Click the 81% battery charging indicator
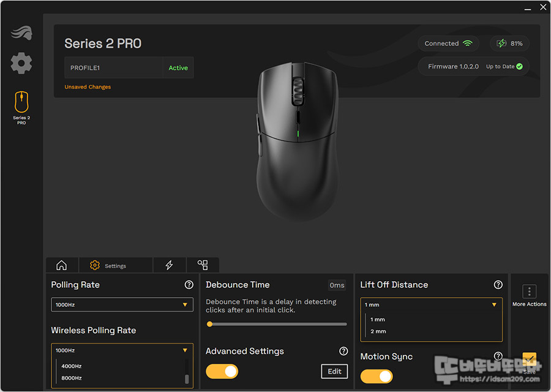The image size is (551, 392). tap(509, 43)
